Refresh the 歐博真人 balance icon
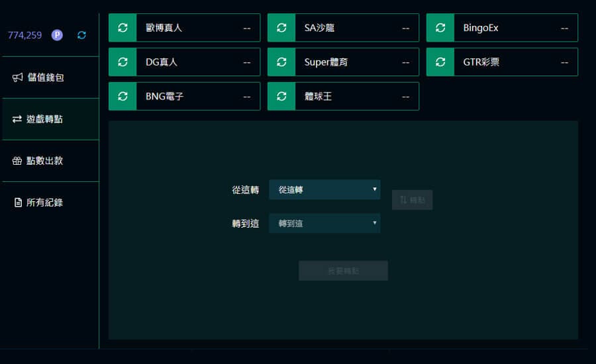The width and height of the screenshot is (596, 364). point(123,28)
